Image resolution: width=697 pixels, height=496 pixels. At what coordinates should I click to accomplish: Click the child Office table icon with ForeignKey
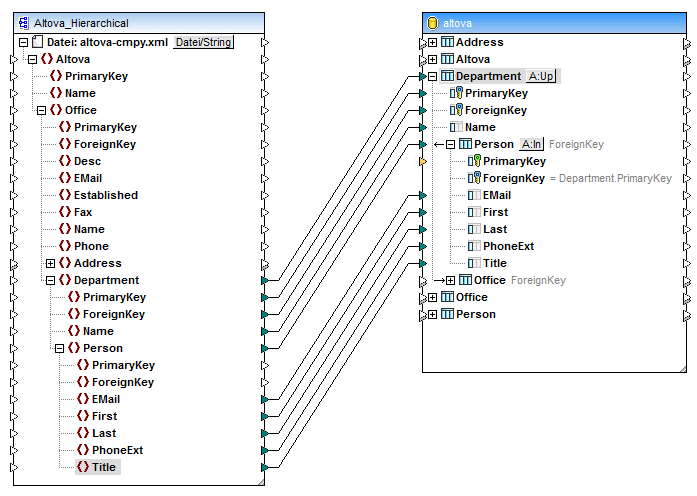465,280
